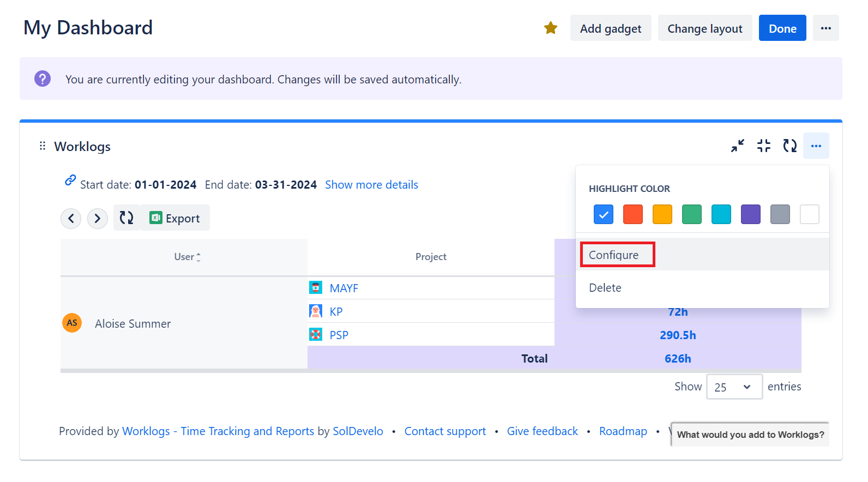Image resolution: width=868 pixels, height=482 pixels.
Task: Go to next period with right arrow
Action: pos(98,218)
